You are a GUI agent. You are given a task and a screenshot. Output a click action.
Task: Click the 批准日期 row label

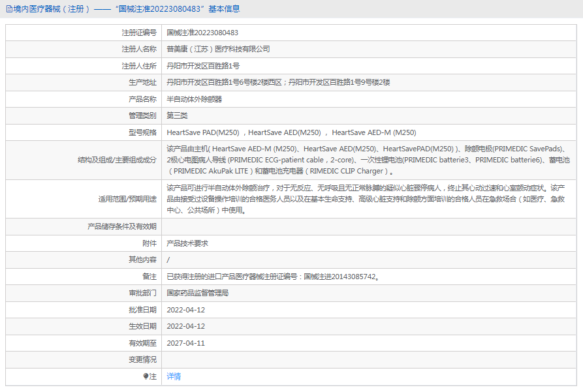[x=142, y=310]
